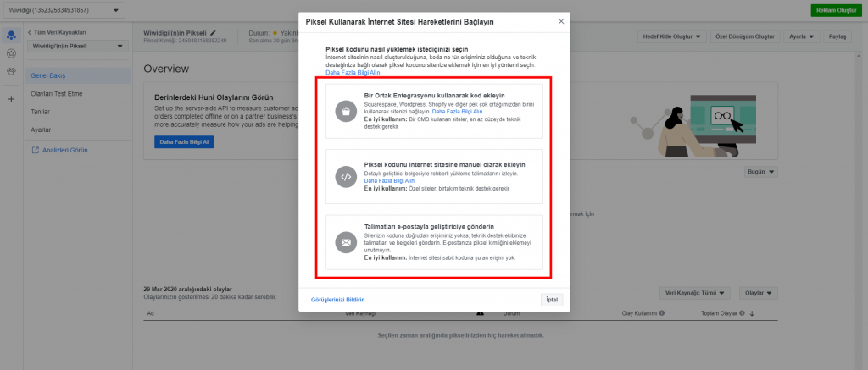Click Özel Dönüşüm Oluştur button
The image size is (868, 370).
(745, 36)
